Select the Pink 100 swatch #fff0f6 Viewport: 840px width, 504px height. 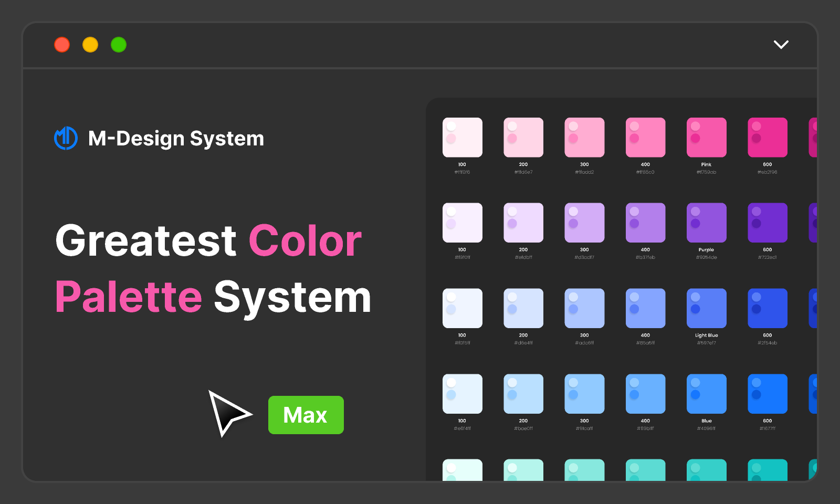[463, 137]
